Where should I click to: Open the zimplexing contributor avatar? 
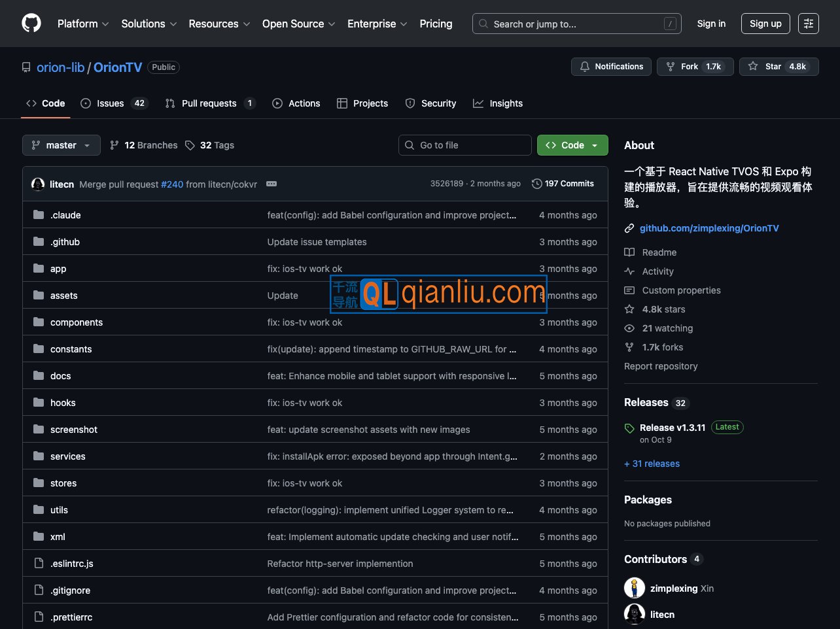click(635, 588)
